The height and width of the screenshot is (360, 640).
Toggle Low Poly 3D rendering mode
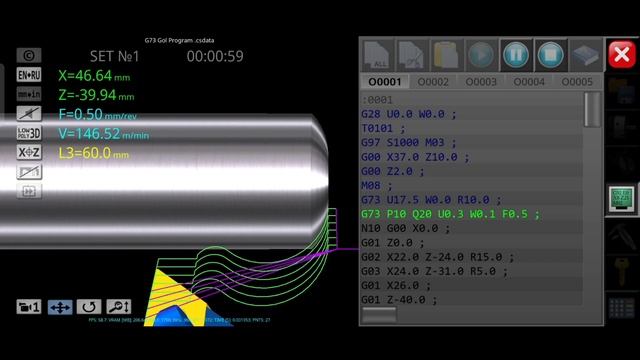point(29,133)
